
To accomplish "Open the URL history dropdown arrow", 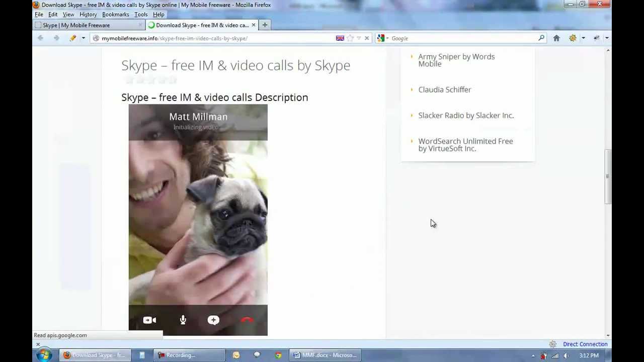I will point(359,38).
